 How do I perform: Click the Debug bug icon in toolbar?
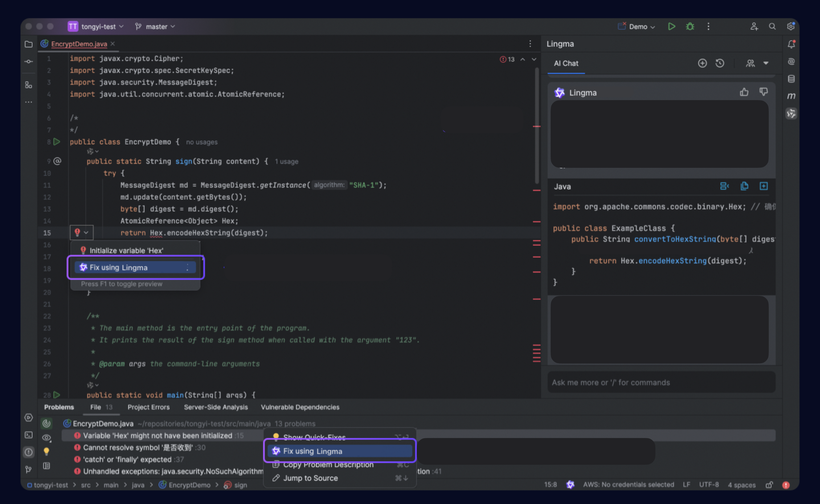coord(690,26)
